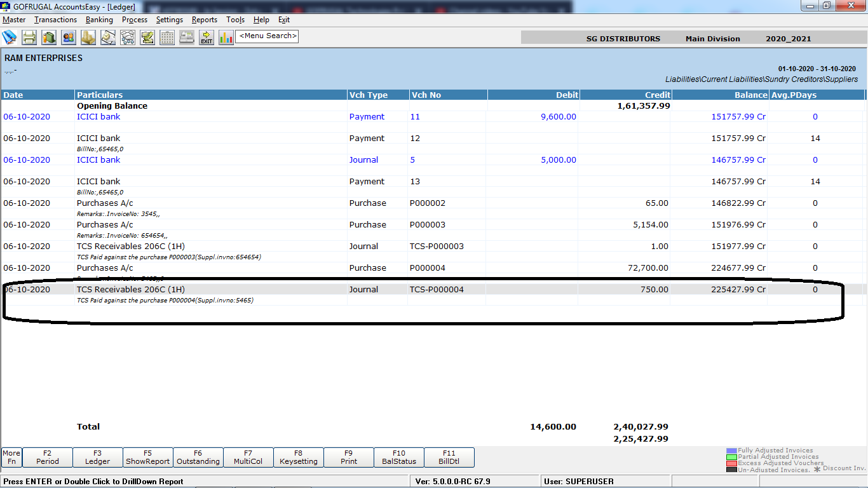This screenshot has height=488, width=868.
Task: Click the 2020_2021 financial year label
Action: coord(789,39)
